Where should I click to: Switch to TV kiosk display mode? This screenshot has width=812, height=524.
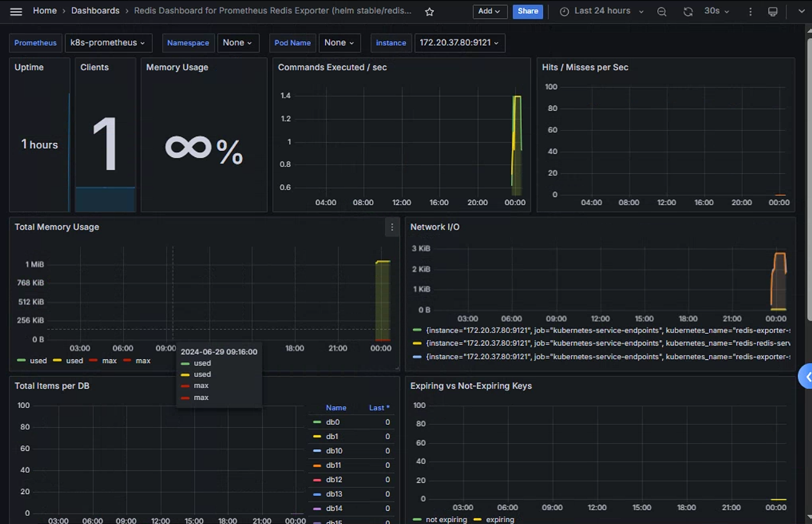coord(773,12)
